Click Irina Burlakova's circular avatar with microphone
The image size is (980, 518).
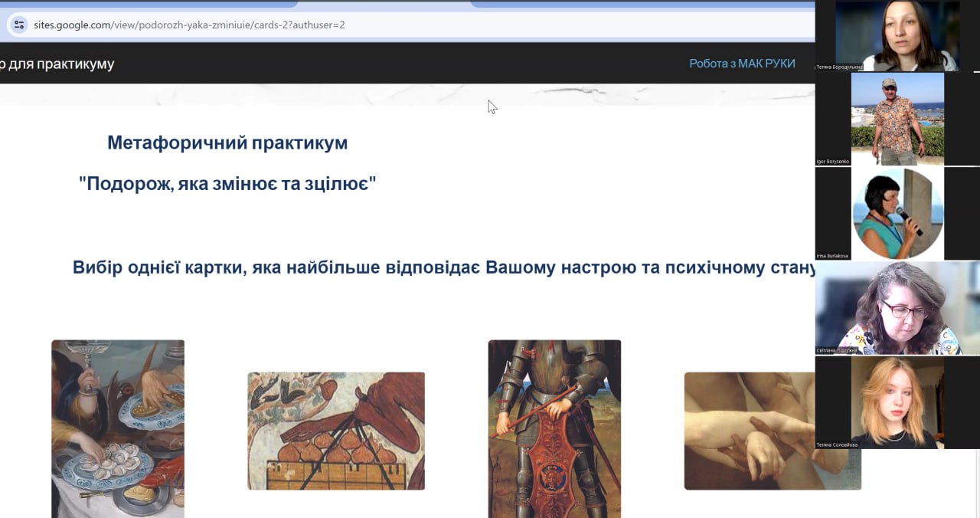coord(897,213)
